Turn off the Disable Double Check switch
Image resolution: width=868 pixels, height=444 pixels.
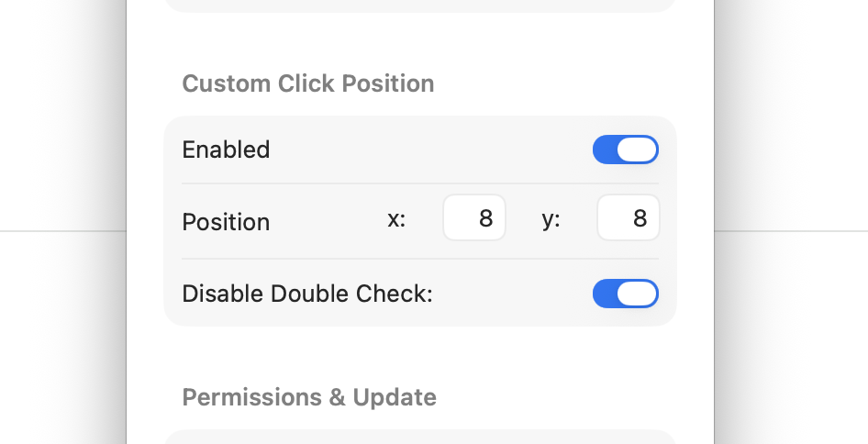point(625,294)
